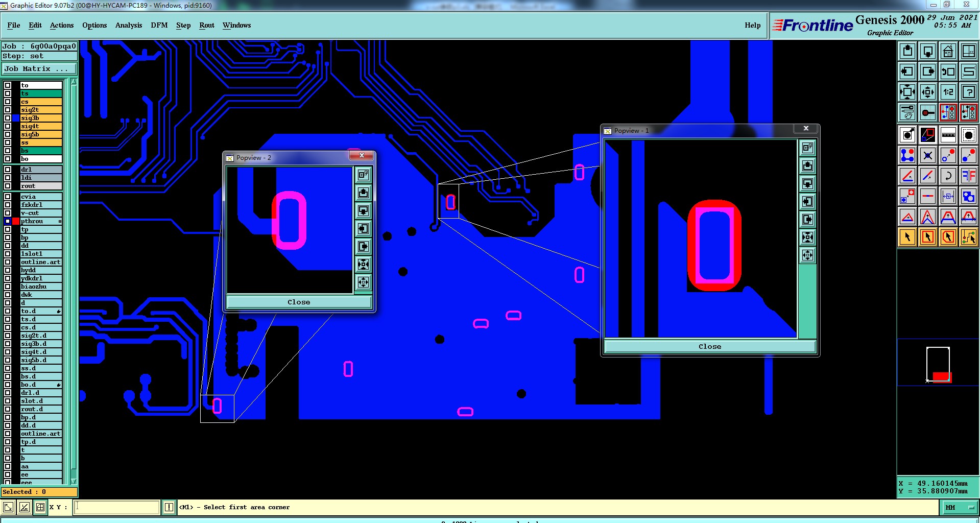This screenshot has height=523, width=980.
Task: Click the question mark query icon
Action: click(969, 92)
